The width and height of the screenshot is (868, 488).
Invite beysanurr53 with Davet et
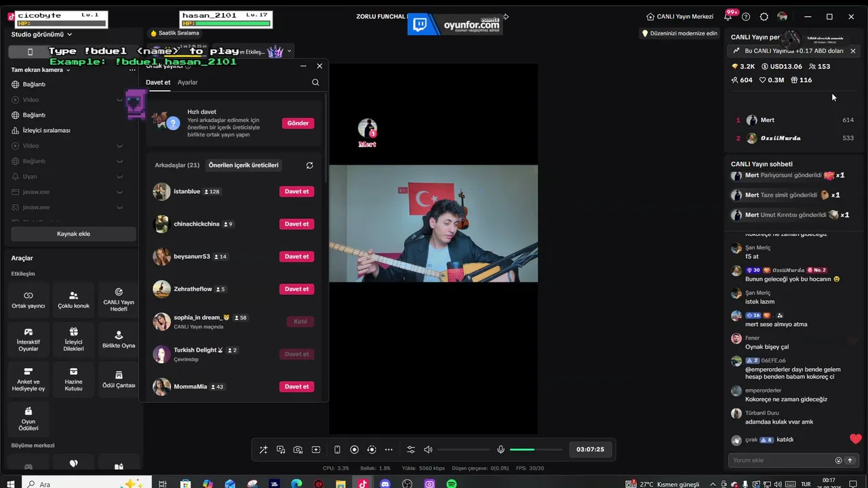(296, 256)
